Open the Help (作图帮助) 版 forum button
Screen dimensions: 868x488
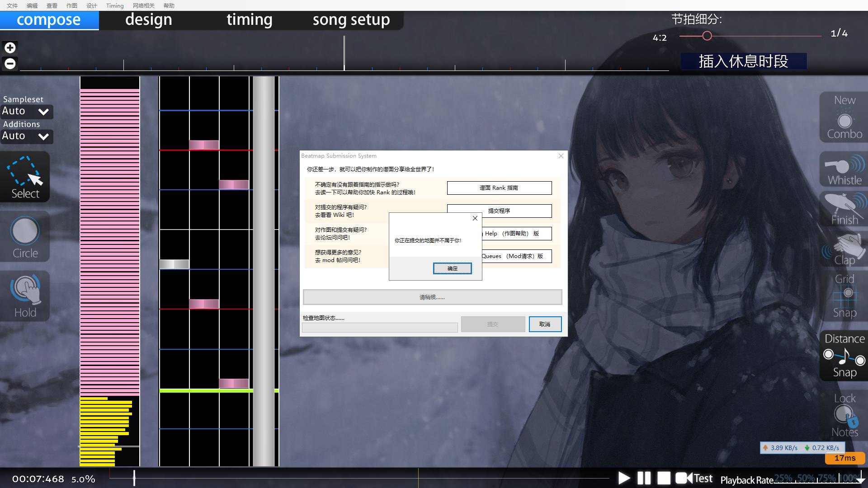517,234
